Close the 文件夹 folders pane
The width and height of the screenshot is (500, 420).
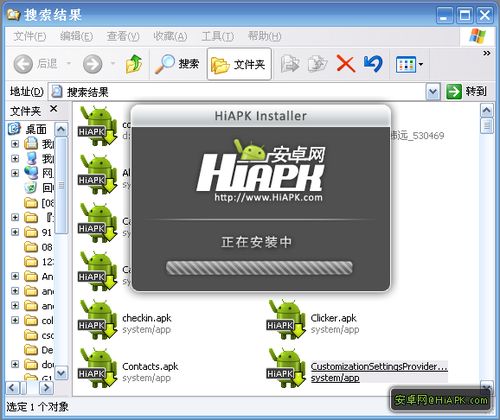(53, 108)
